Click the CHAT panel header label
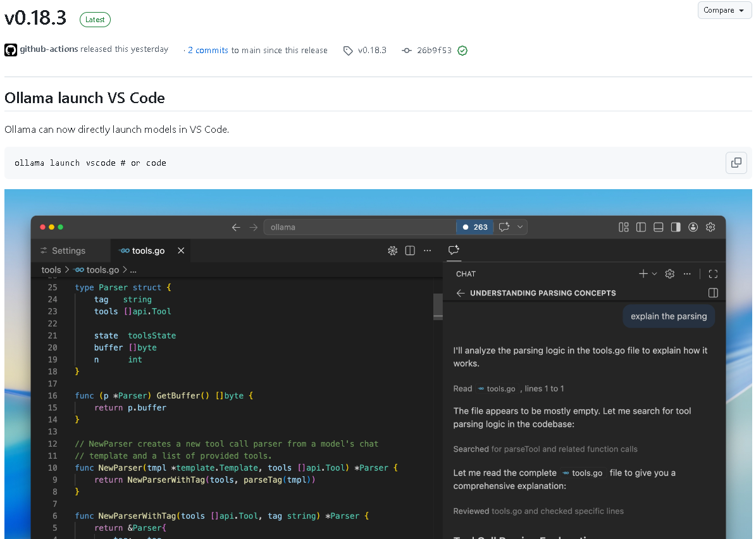The image size is (756, 539). (x=466, y=274)
